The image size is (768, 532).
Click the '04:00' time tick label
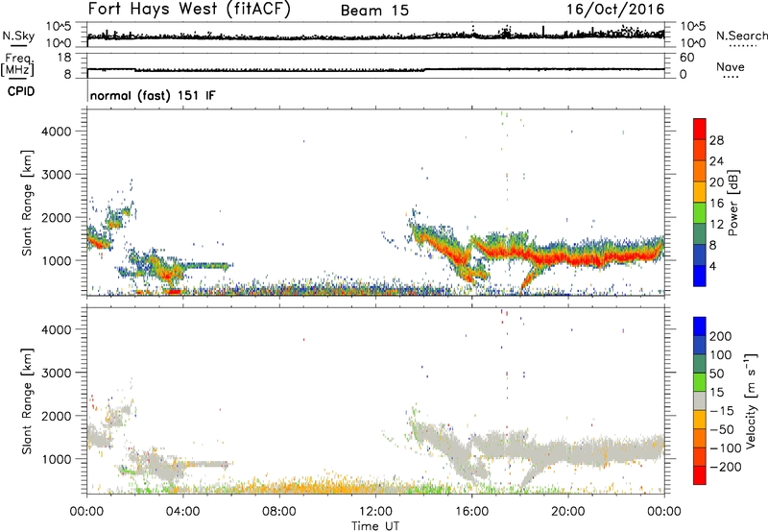pyautogui.click(x=182, y=512)
